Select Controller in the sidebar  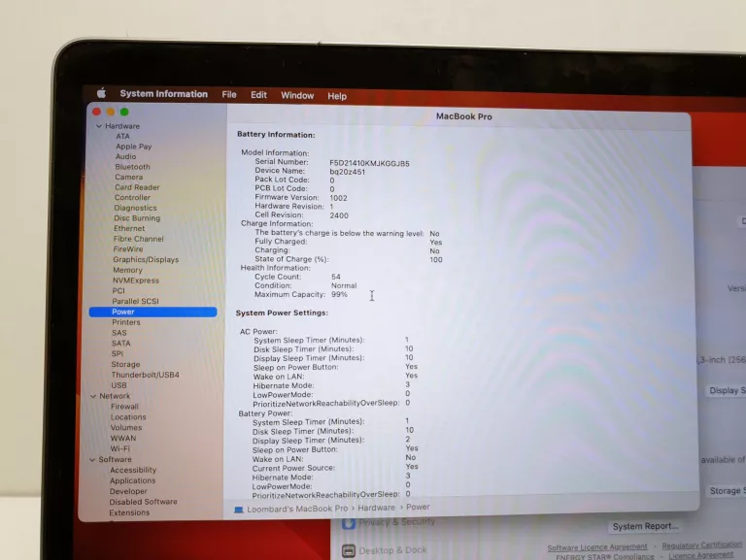(x=132, y=197)
